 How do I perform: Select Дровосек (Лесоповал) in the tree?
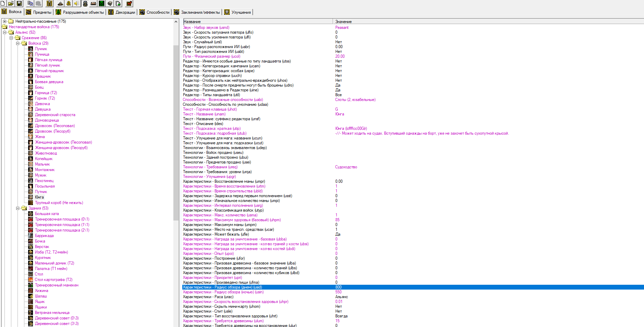click(55, 126)
